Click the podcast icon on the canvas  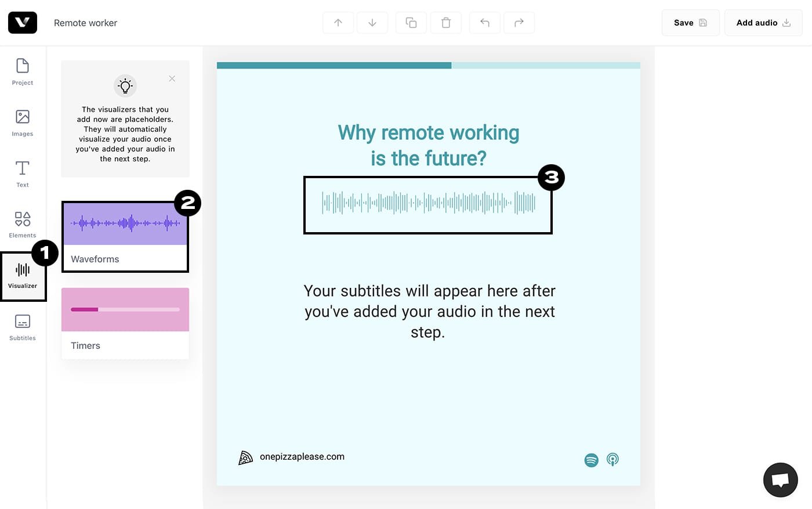click(612, 459)
